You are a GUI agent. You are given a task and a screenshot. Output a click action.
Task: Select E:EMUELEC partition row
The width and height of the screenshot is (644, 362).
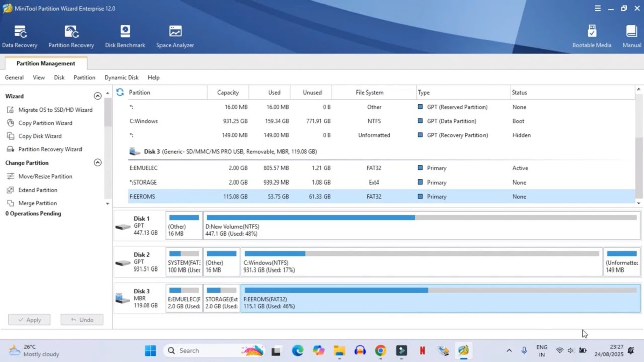tap(382, 168)
